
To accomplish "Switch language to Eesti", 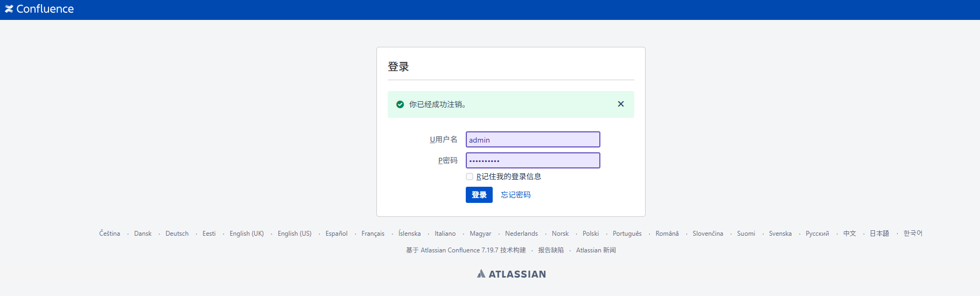I will (x=209, y=234).
